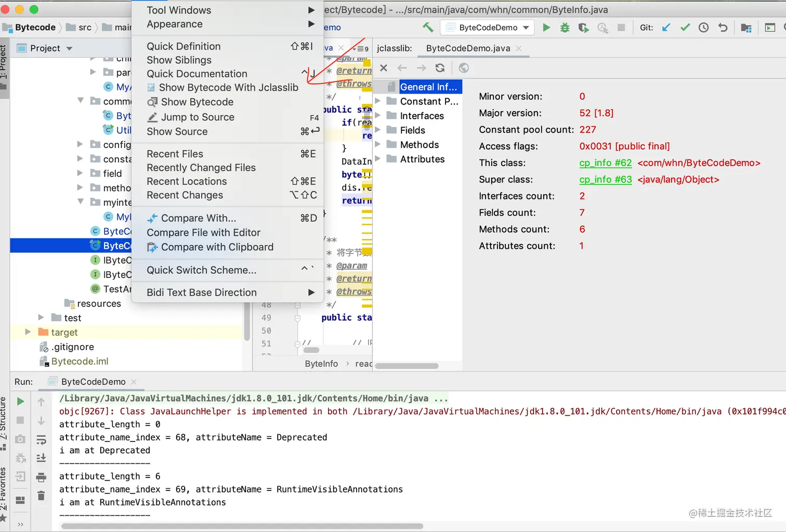Click ByteInfo breadcrumb below editor
Screen dimensions: 786x532
tap(321, 364)
